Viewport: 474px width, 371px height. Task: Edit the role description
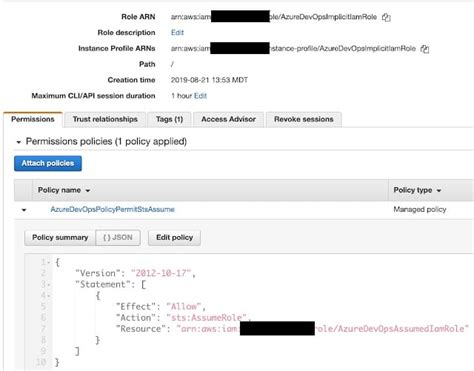tap(177, 33)
